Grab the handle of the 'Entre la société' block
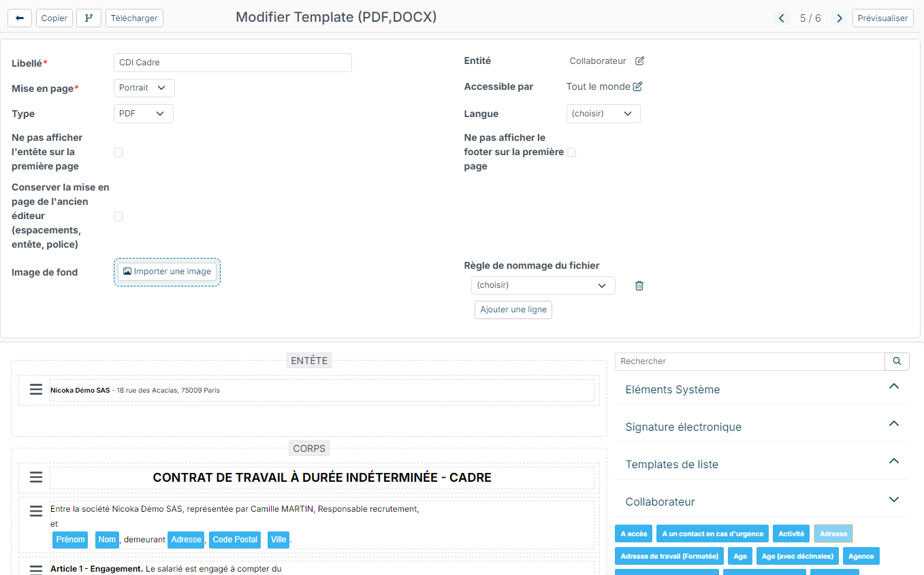The height and width of the screenshot is (575, 924). click(x=36, y=511)
